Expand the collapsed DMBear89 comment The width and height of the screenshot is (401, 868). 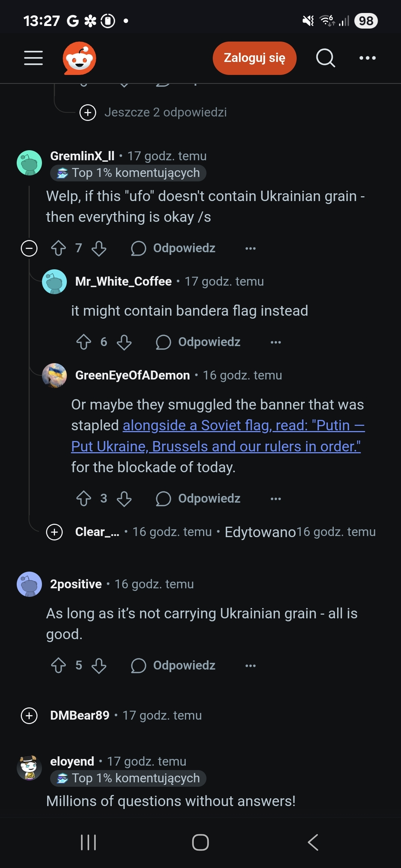[x=29, y=716]
